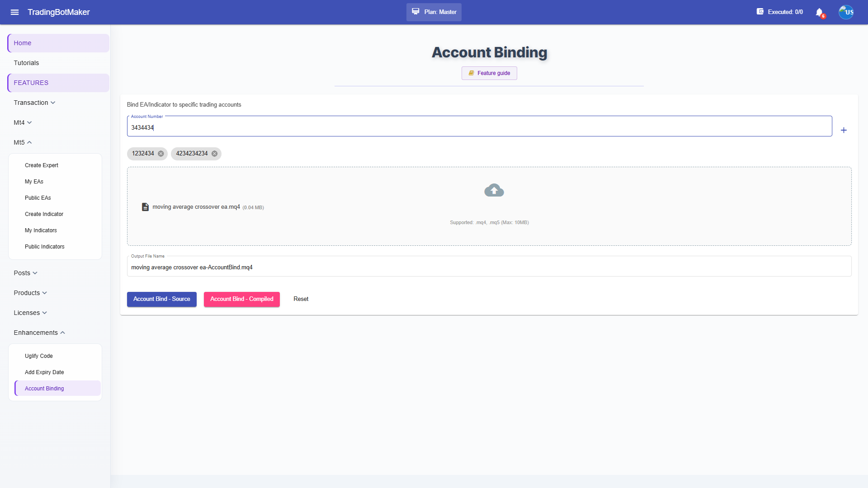Open the Feature guide link

(489, 73)
